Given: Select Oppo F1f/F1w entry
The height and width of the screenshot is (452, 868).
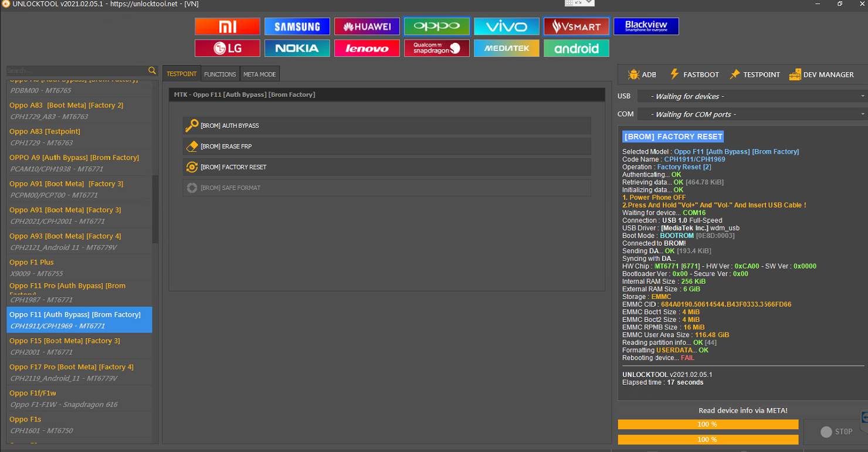Looking at the screenshot, I should [79, 399].
